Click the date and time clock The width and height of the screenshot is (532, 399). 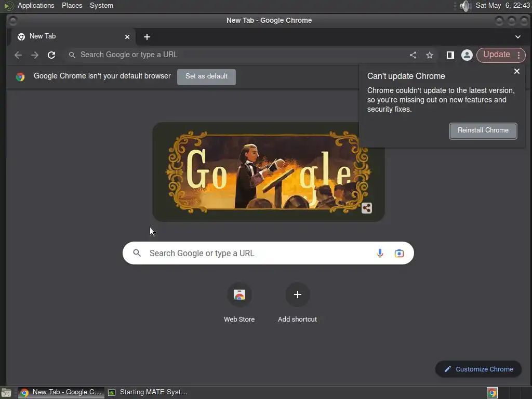pyautogui.click(x=502, y=6)
